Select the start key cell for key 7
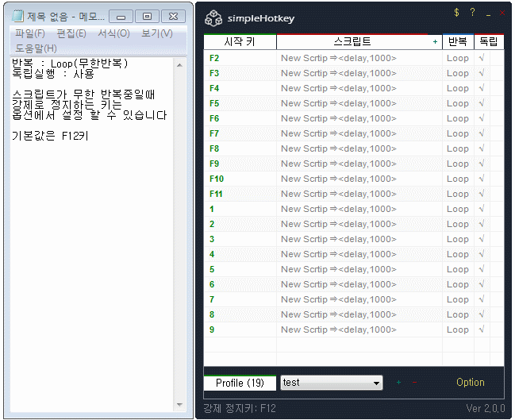 tap(240, 299)
